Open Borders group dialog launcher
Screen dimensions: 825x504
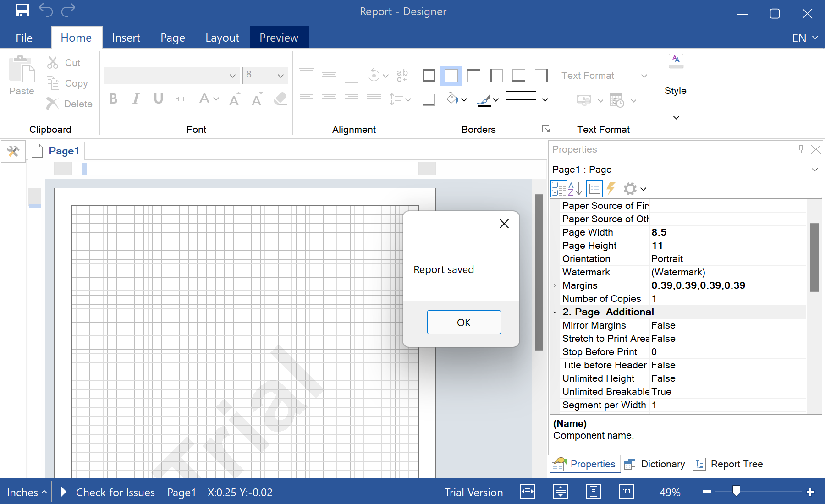(546, 129)
